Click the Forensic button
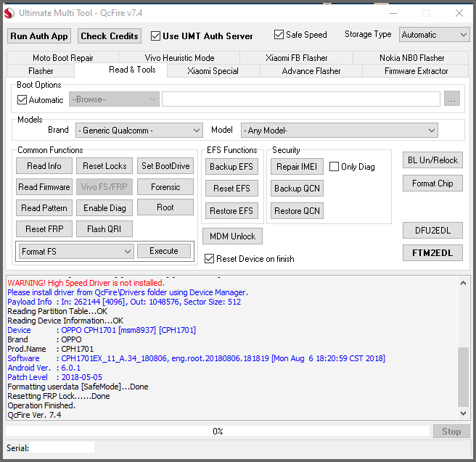The image size is (476, 462). (165, 187)
